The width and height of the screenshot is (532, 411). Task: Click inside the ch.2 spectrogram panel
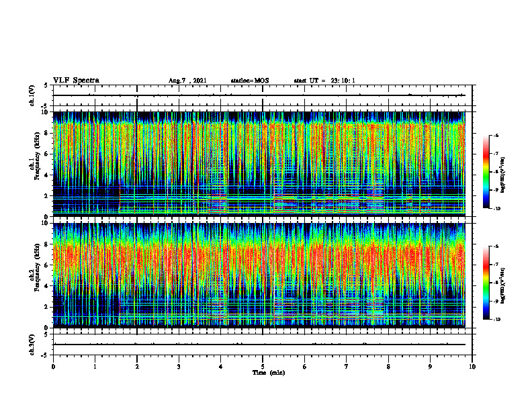(259, 275)
